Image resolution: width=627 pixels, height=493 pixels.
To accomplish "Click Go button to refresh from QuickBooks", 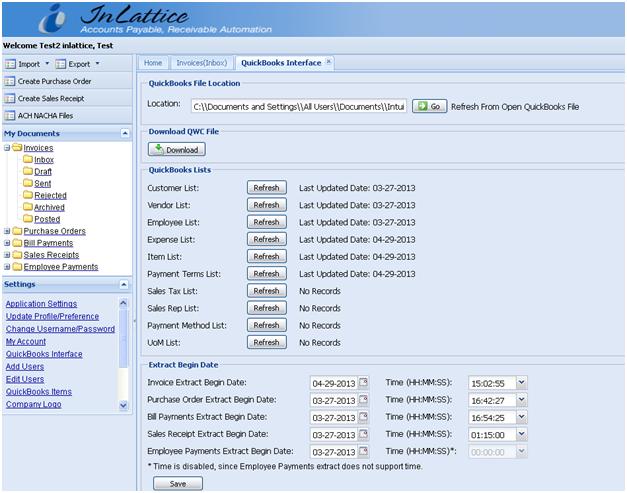I will click(429, 105).
